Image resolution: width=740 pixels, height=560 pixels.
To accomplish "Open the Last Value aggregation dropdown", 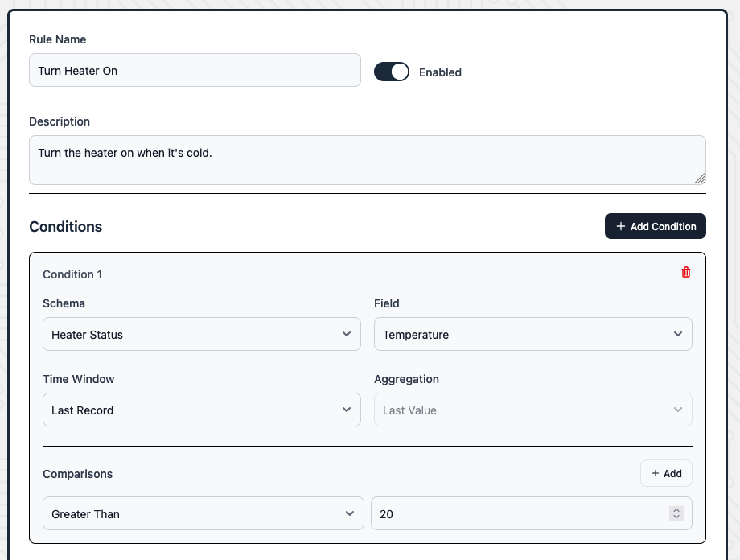I will pyautogui.click(x=532, y=410).
